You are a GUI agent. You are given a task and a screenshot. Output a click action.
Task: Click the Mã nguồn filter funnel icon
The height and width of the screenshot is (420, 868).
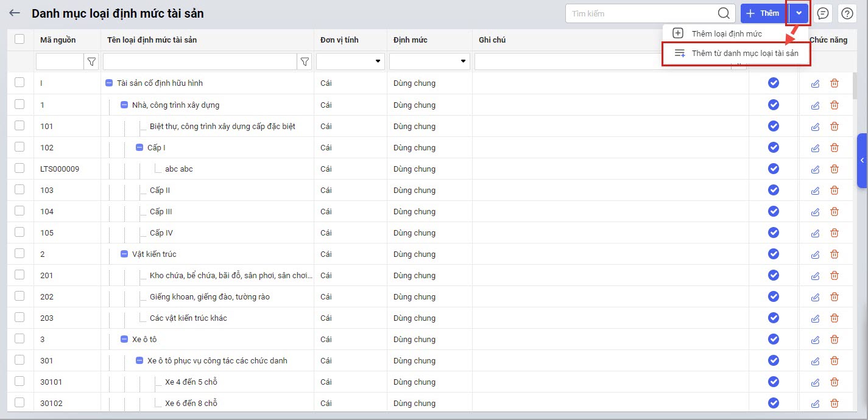click(91, 61)
